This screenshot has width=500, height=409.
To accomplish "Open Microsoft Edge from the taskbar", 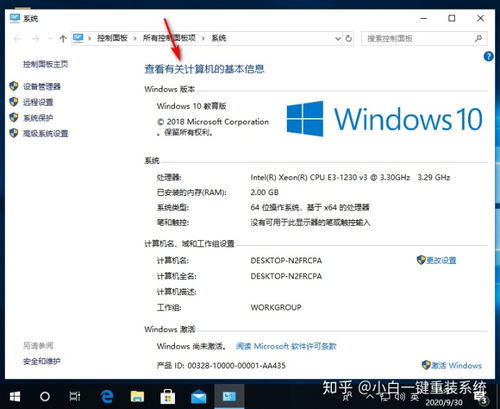I will [107, 396].
